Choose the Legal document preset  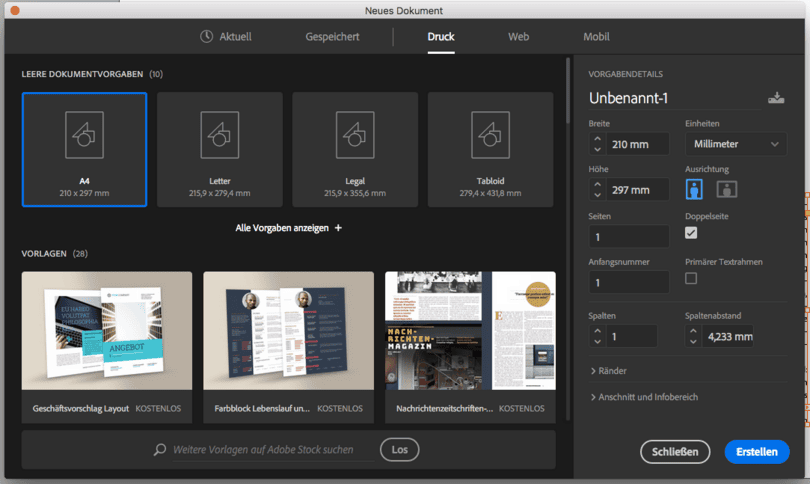coord(355,149)
